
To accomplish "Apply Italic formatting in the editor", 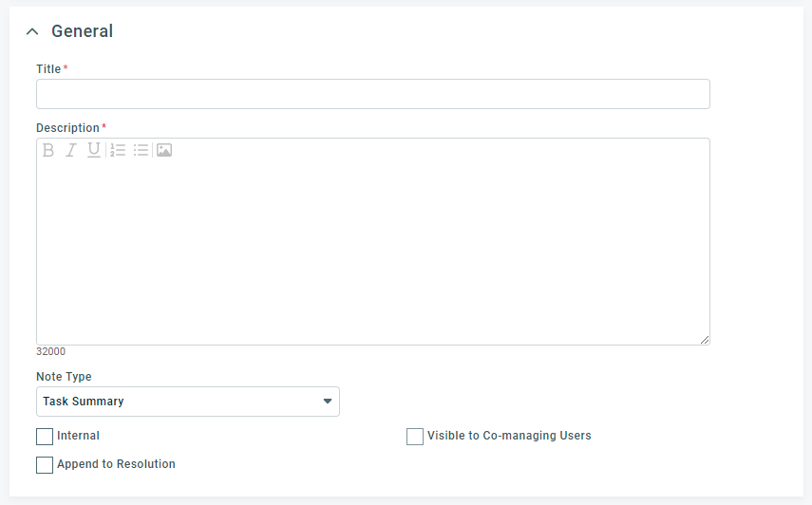I will click(x=71, y=150).
